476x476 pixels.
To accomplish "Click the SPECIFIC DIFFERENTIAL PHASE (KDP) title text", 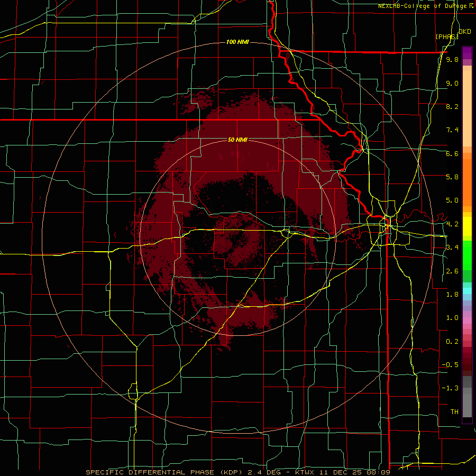I will coord(165,472).
